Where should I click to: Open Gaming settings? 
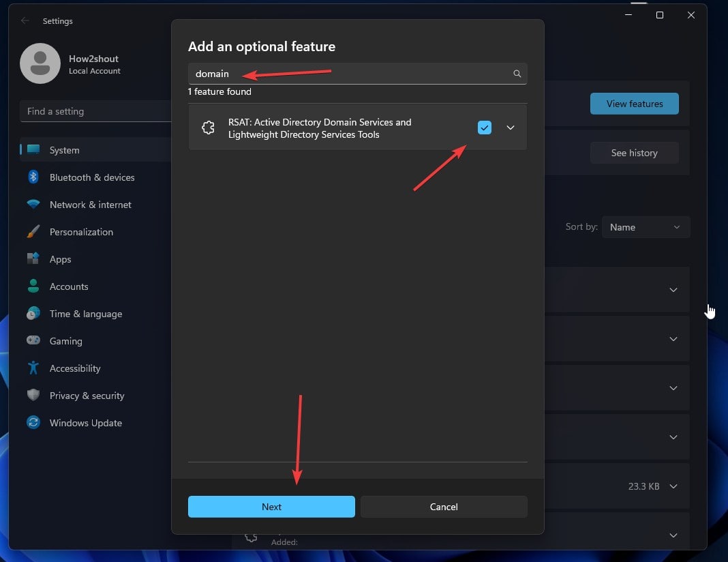point(95,340)
